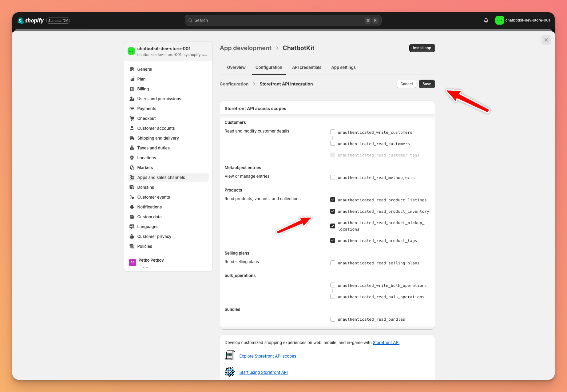The height and width of the screenshot is (392, 567).
Task: Check unauthenticated_read_bulk_operations scope
Action: pos(333,296)
